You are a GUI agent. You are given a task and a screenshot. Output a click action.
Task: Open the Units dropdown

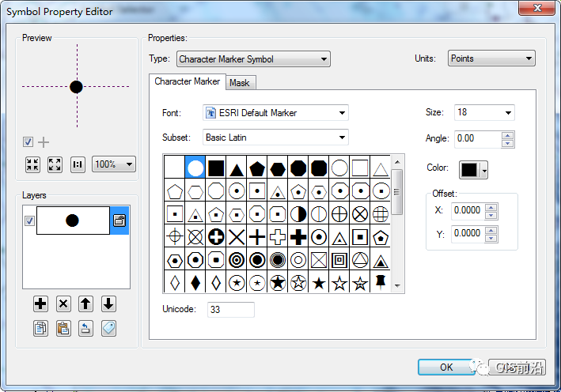click(491, 58)
